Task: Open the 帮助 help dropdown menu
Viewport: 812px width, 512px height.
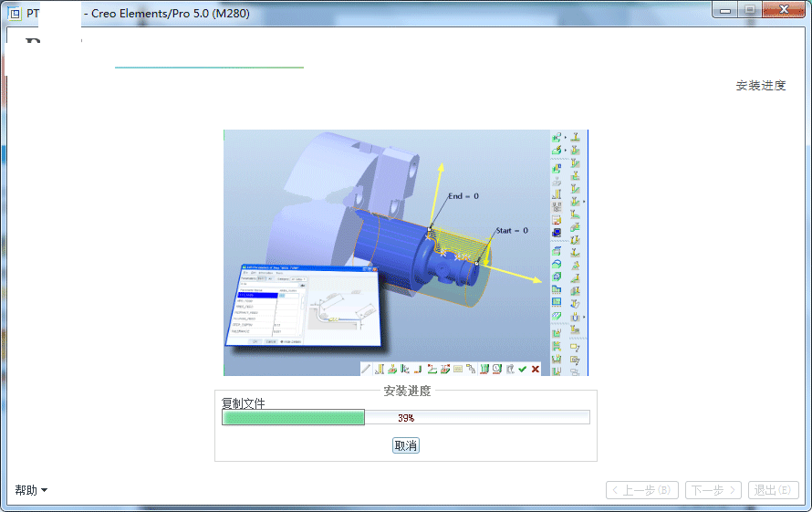Action: [x=30, y=490]
